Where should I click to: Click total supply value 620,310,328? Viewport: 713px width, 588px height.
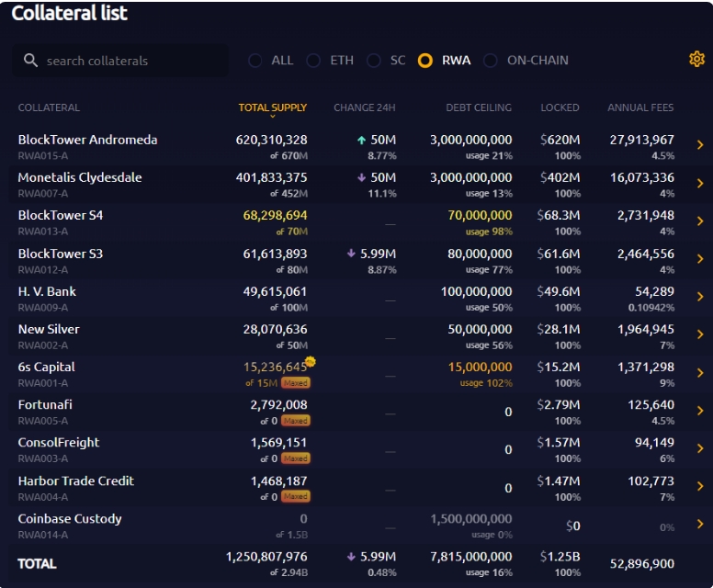(271, 140)
